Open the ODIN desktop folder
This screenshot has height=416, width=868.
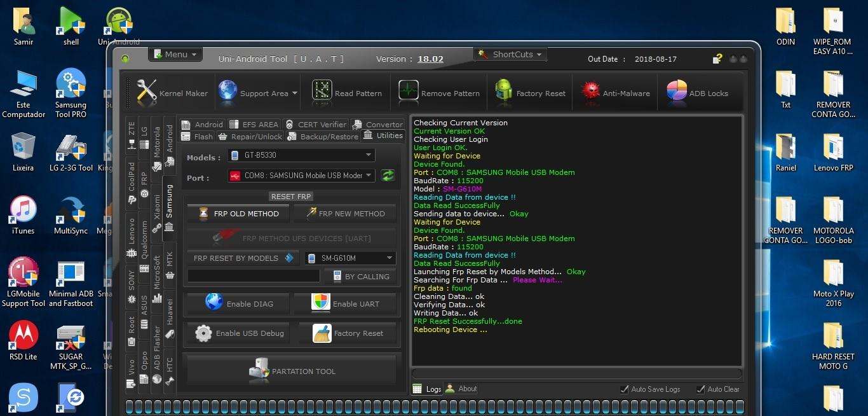click(785, 27)
